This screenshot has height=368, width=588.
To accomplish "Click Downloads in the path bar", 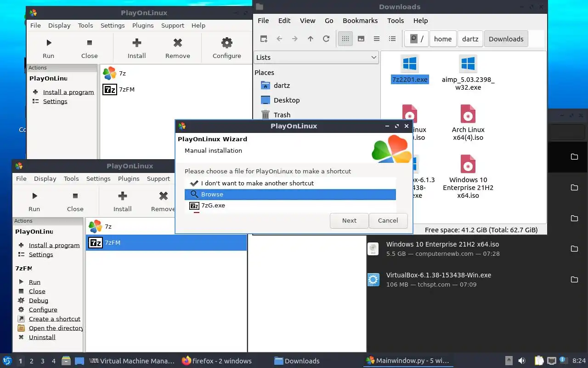I will [x=506, y=39].
